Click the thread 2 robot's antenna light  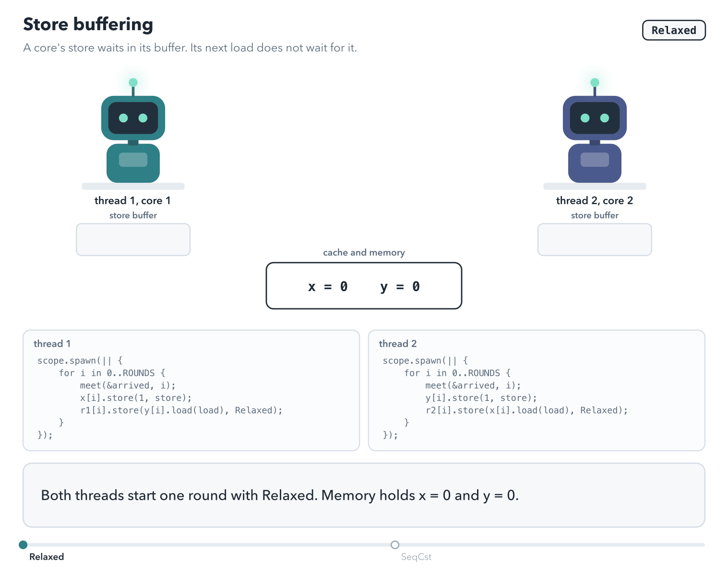pos(595,82)
